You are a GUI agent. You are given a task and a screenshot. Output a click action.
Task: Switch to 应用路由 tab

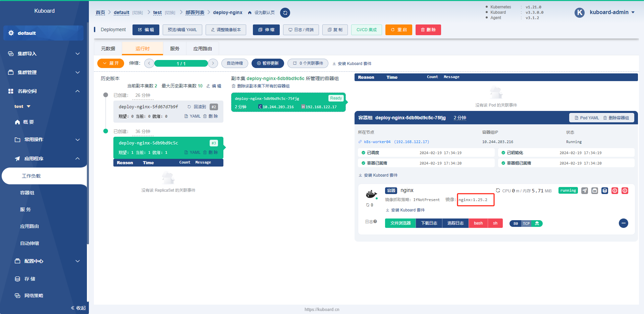pyautogui.click(x=203, y=49)
